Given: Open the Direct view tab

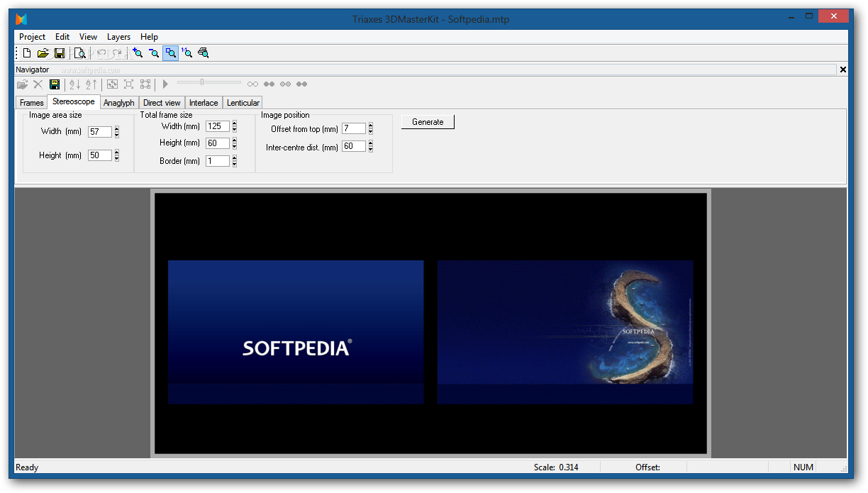Looking at the screenshot, I should 162,103.
